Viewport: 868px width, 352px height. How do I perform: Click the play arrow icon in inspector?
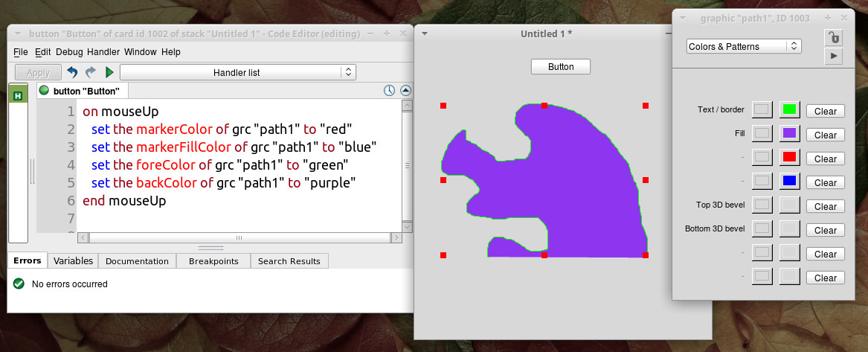[833, 56]
